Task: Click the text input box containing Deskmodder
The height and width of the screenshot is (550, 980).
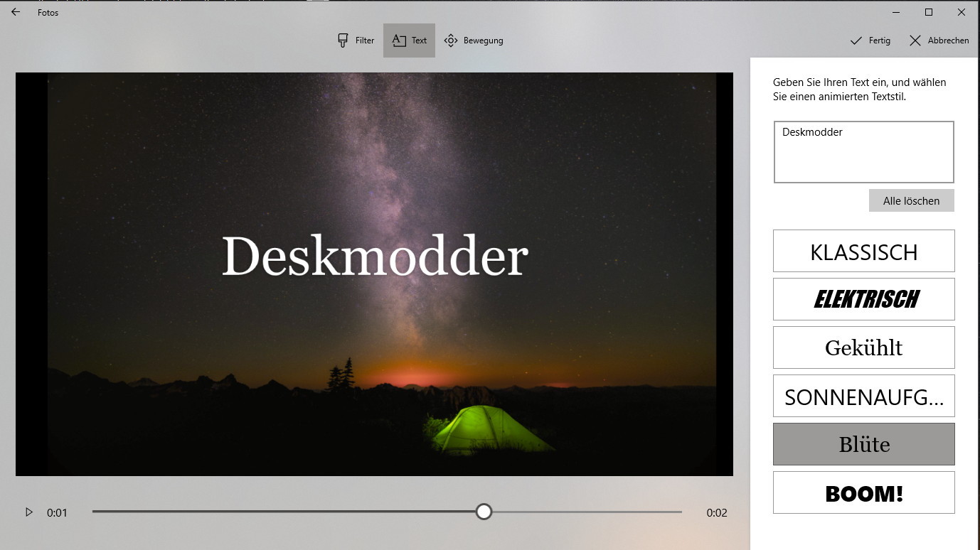Action: 863,152
